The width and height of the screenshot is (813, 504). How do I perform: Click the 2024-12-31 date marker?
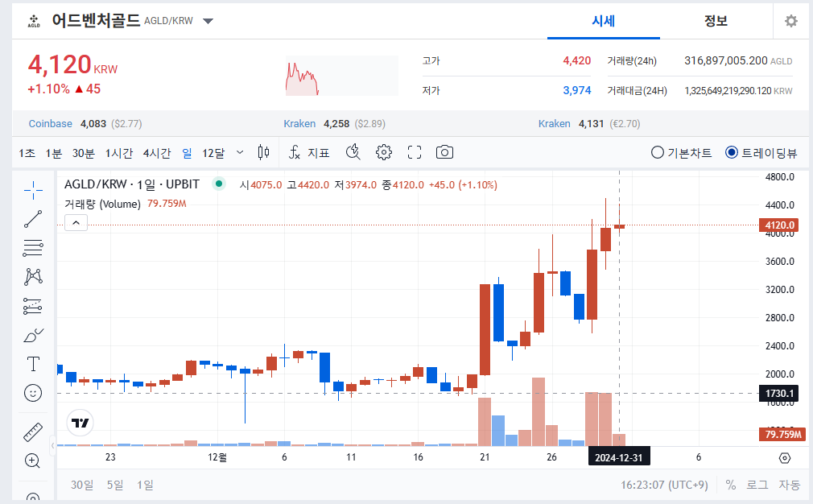[618, 458]
